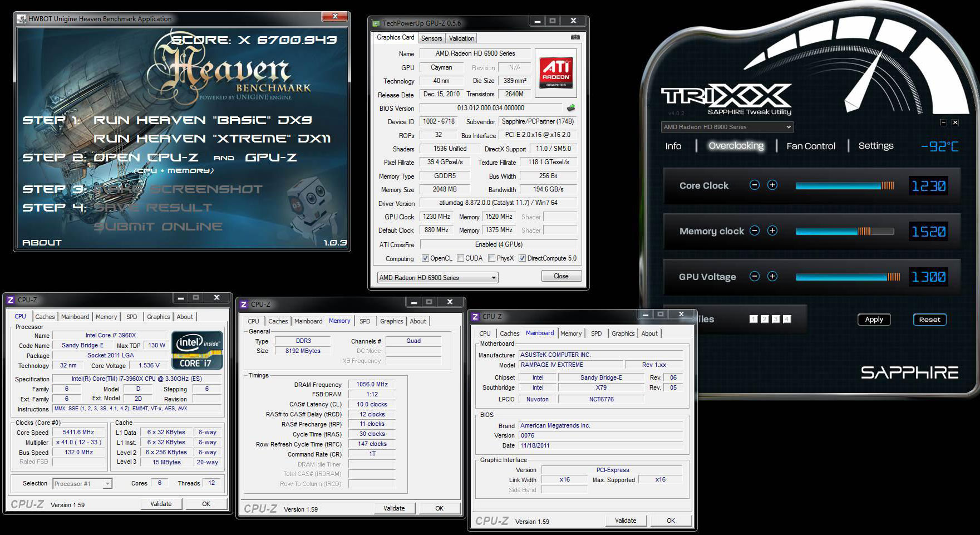The height and width of the screenshot is (535, 980).
Task: Open the Info tab in TRIXX
Action: click(x=673, y=146)
